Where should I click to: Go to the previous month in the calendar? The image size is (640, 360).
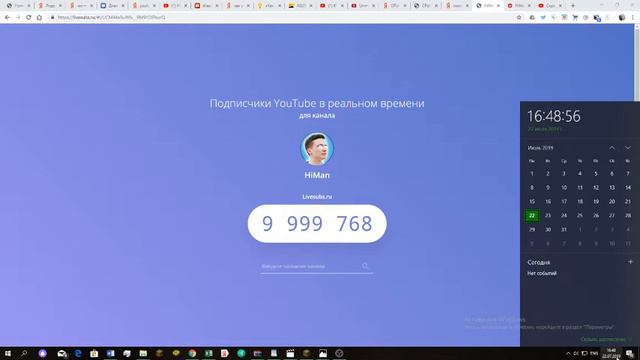tap(612, 148)
